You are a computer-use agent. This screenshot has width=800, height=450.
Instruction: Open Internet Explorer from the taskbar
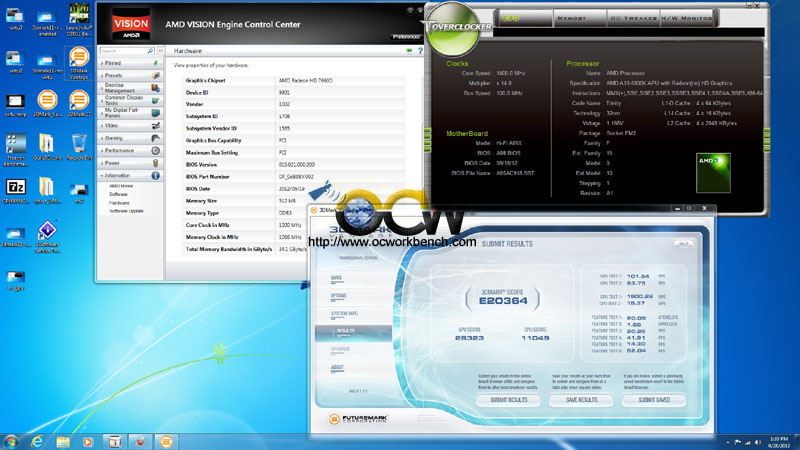[x=37, y=441]
